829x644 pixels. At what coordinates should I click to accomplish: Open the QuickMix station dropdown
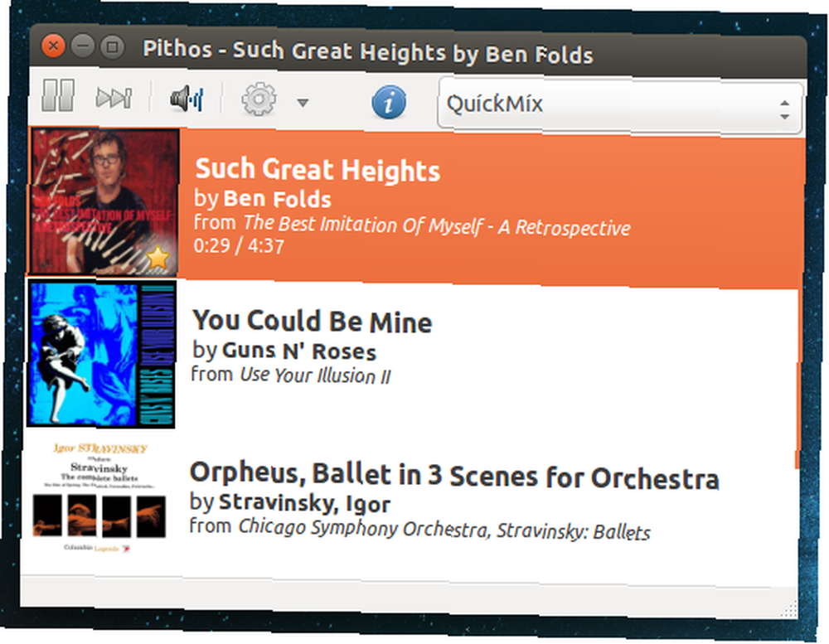coord(620,104)
